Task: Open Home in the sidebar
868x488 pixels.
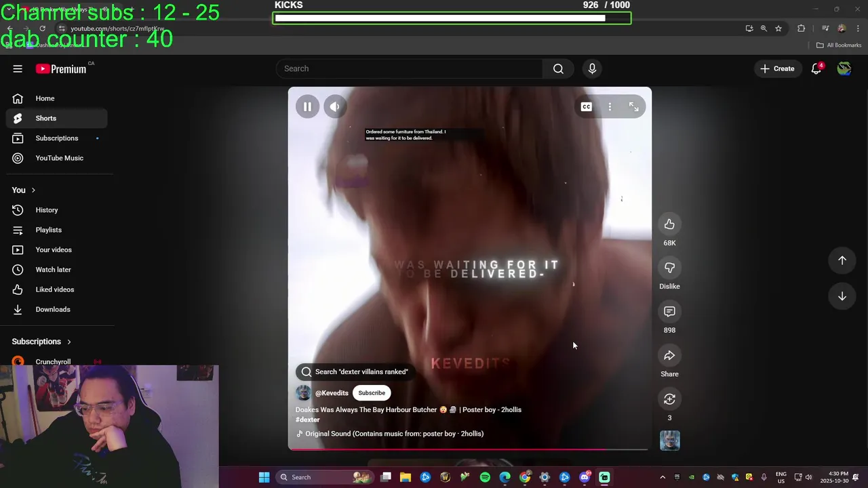Action: (x=57, y=98)
